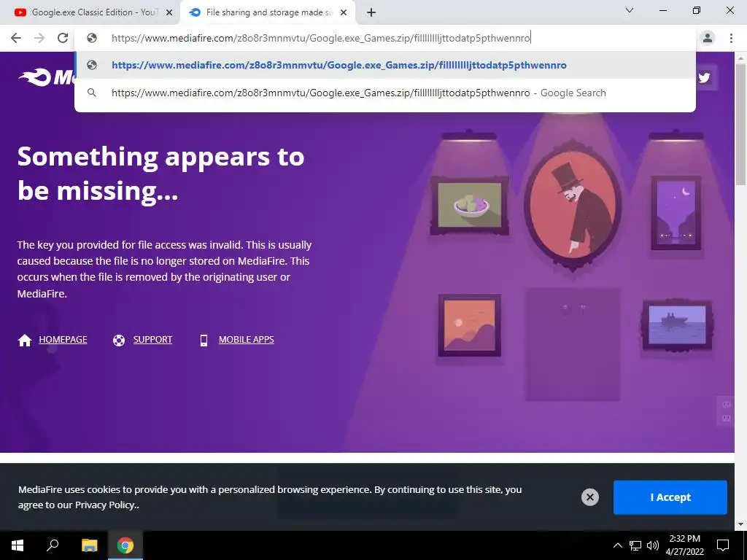747x560 pixels.
Task: Open Windows taskbar search magnifier
Action: [53, 545]
